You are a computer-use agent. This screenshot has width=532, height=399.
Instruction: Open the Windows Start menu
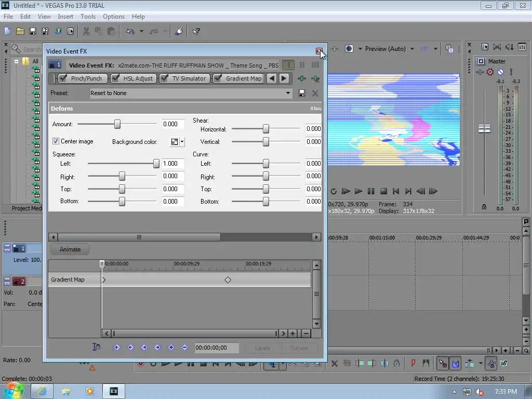14,391
